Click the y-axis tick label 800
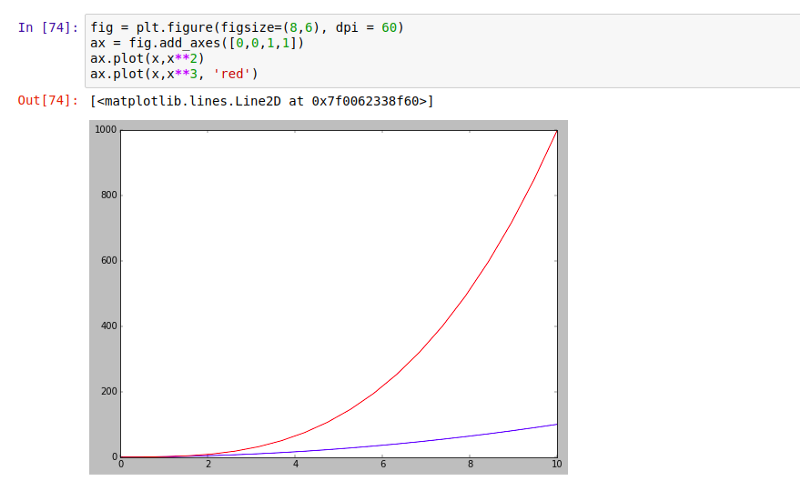This screenshot has height=490, width=800. coord(109,195)
